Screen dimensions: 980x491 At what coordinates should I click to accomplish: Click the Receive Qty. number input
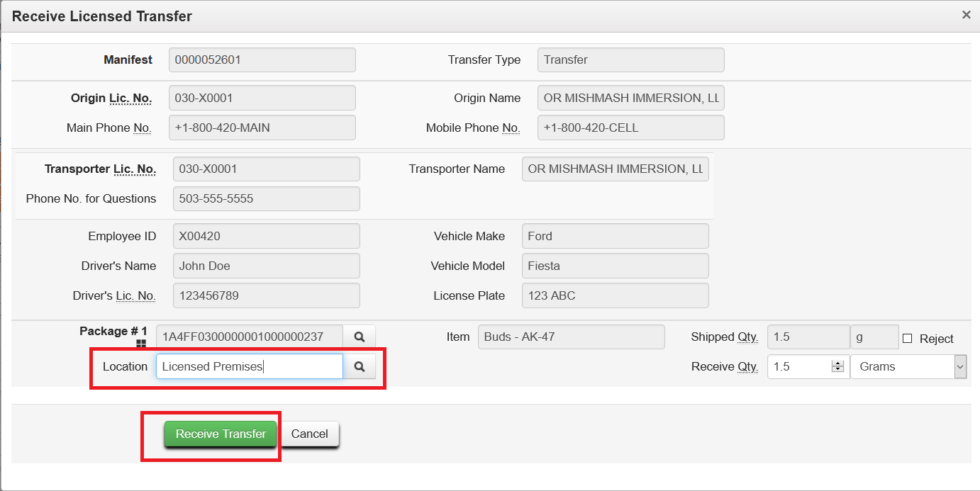[x=808, y=366]
